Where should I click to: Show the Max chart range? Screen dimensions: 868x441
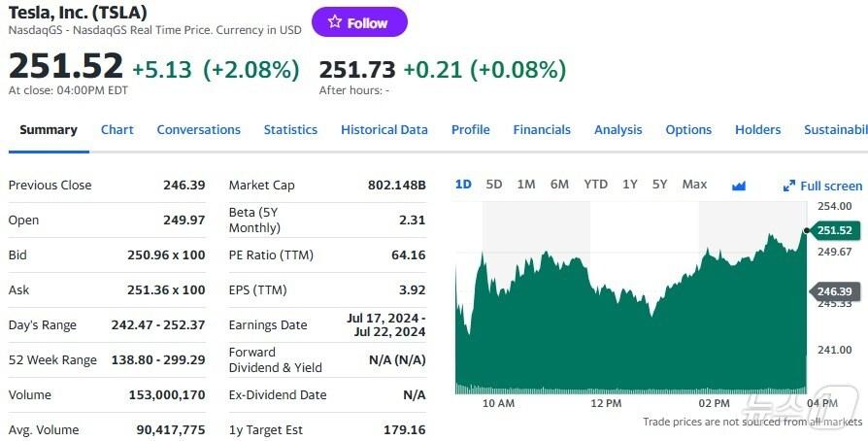pyautogui.click(x=694, y=185)
